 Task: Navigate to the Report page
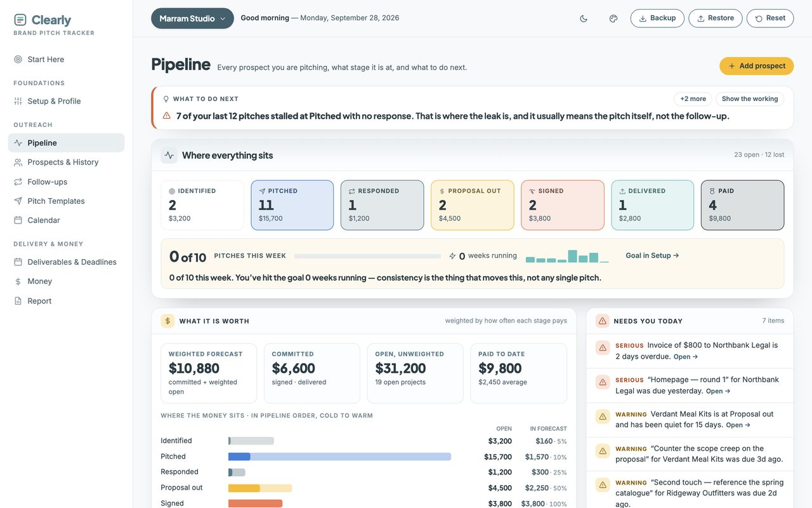pyautogui.click(x=66, y=301)
